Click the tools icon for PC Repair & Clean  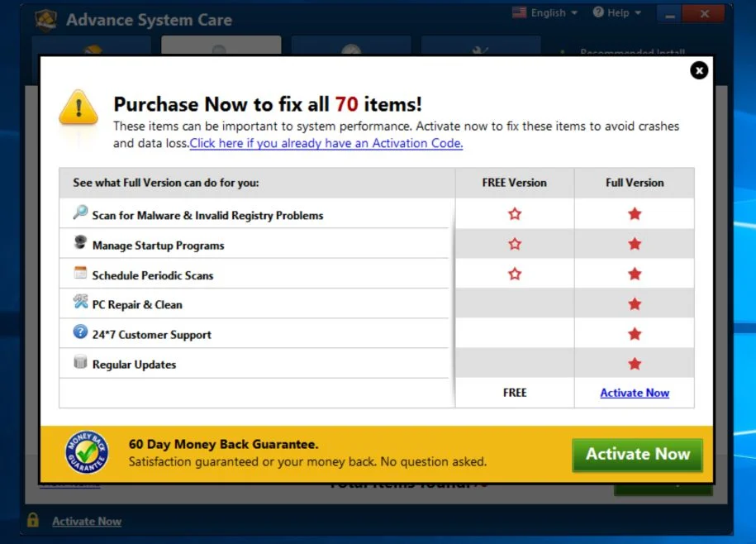tap(80, 302)
